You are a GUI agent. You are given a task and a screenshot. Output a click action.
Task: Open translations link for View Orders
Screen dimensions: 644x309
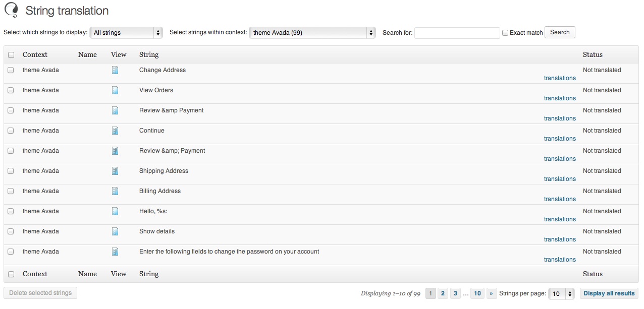click(560, 98)
